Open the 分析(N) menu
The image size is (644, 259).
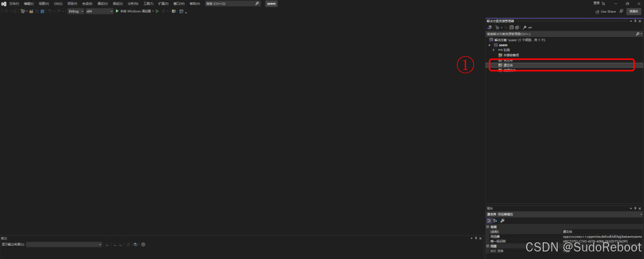[x=133, y=3]
